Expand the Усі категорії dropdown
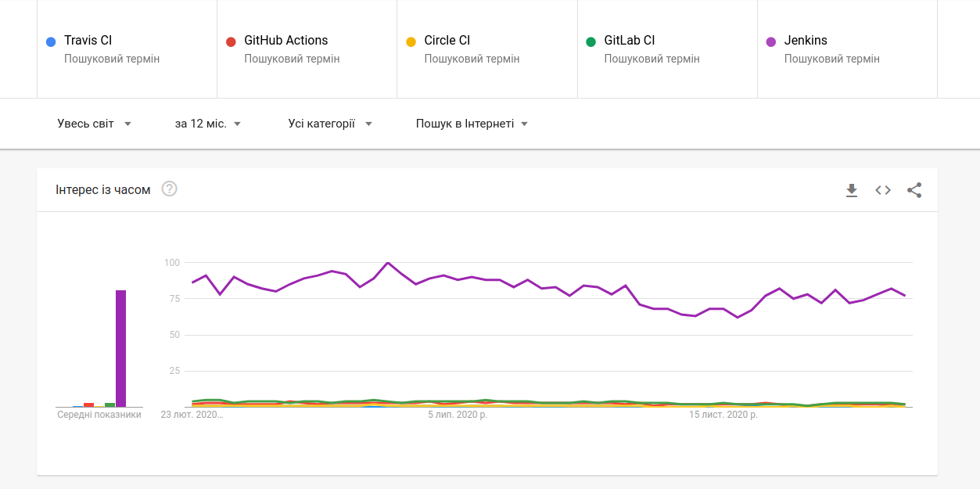Screen dimensions: 980x489 (330, 124)
